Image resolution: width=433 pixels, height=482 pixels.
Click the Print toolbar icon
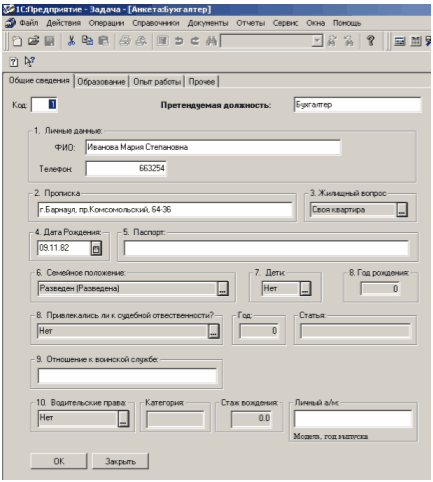pos(125,41)
